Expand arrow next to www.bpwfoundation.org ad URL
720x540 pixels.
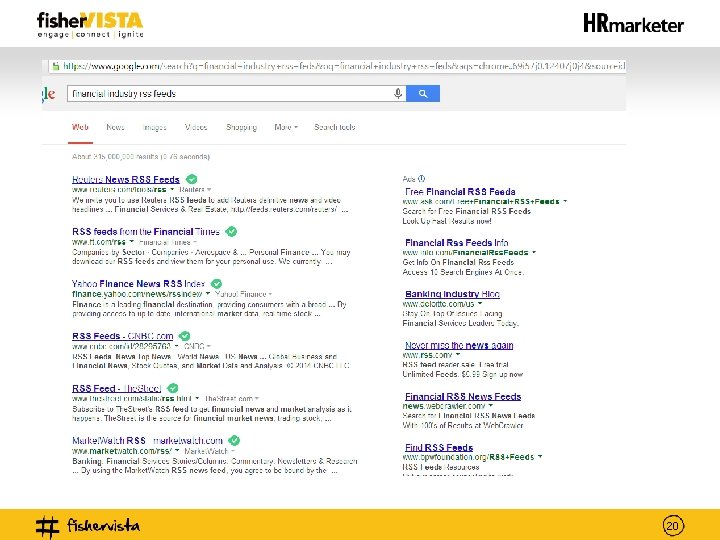540,457
